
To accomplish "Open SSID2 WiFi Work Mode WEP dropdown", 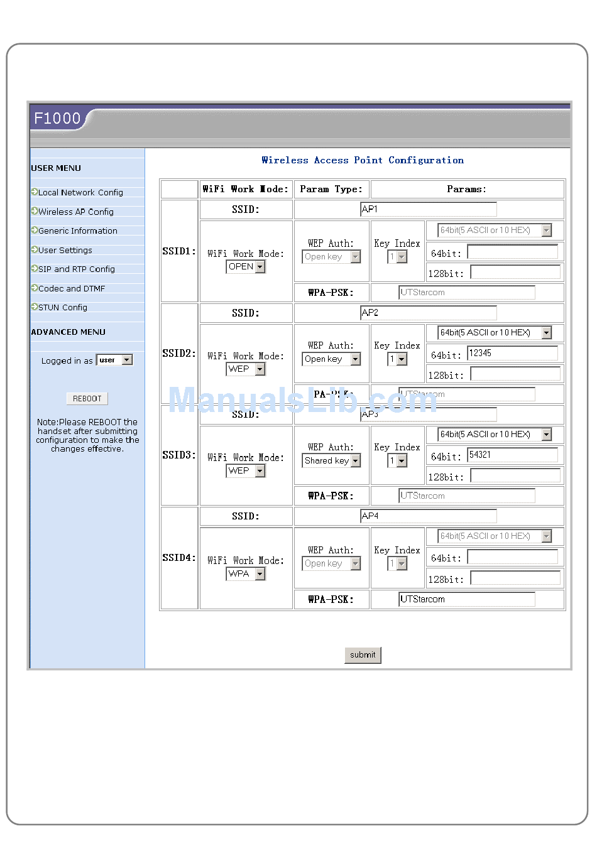I will point(246,369).
